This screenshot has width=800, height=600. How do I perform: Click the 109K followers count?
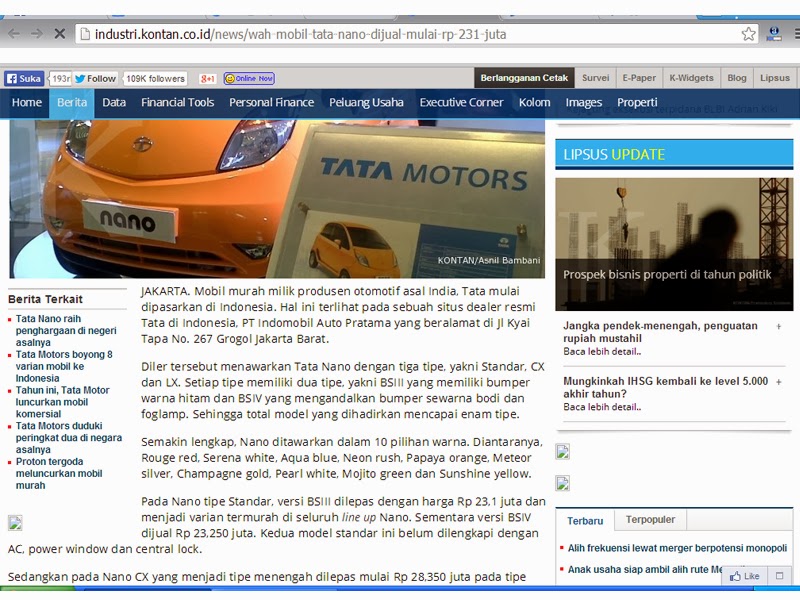(x=155, y=79)
